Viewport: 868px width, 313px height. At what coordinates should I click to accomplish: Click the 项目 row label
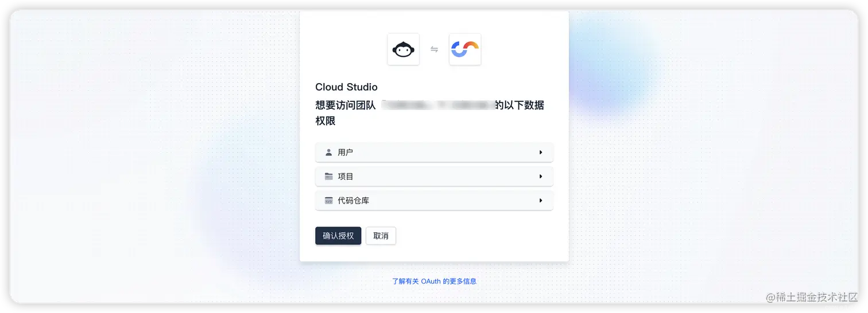tap(345, 177)
